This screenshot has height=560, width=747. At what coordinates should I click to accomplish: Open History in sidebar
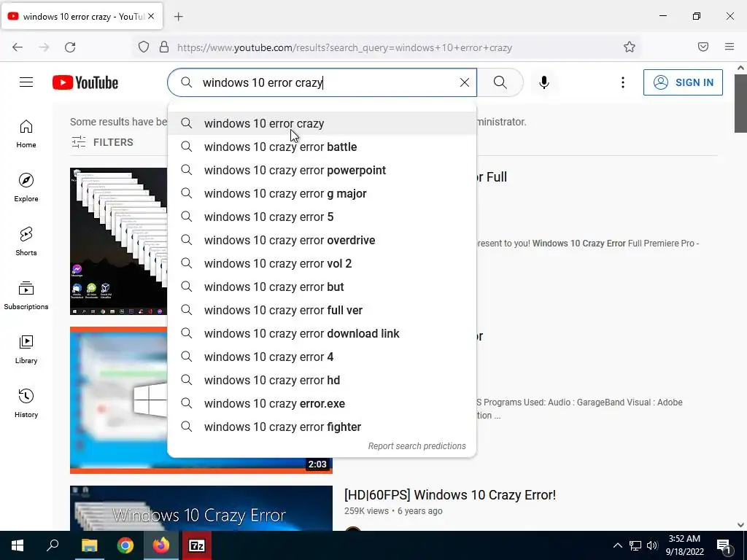pos(26,403)
